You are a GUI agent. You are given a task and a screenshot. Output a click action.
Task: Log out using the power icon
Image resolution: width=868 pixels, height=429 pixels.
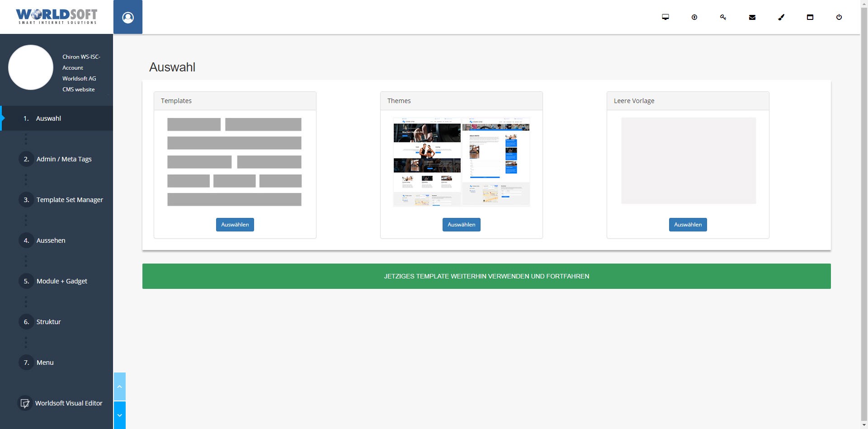[x=839, y=17]
